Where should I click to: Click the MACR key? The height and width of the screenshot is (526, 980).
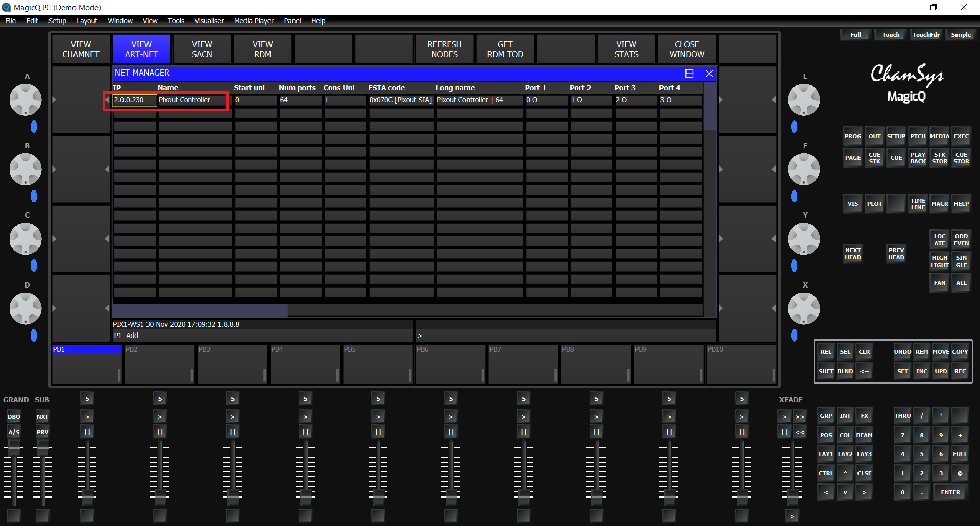click(939, 204)
